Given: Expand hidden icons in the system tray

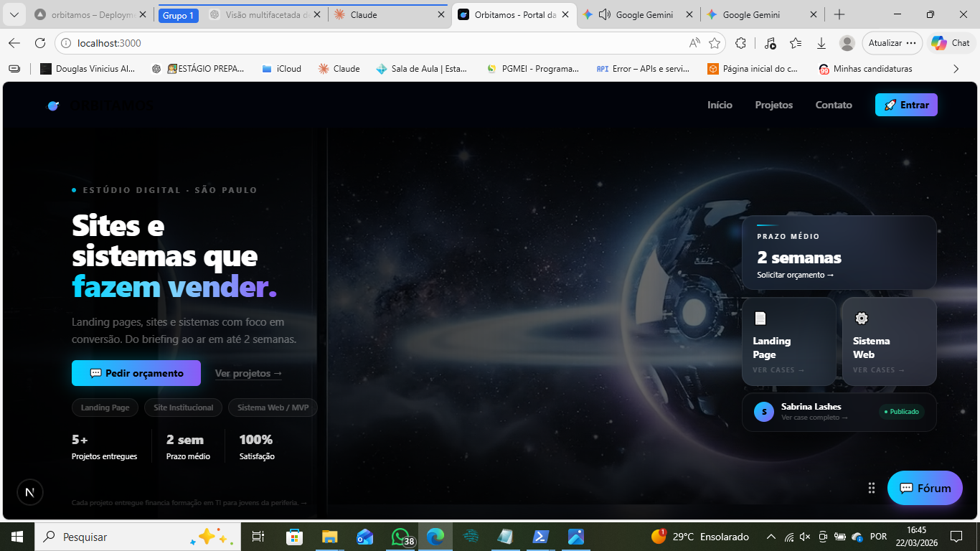Looking at the screenshot, I should click(771, 536).
